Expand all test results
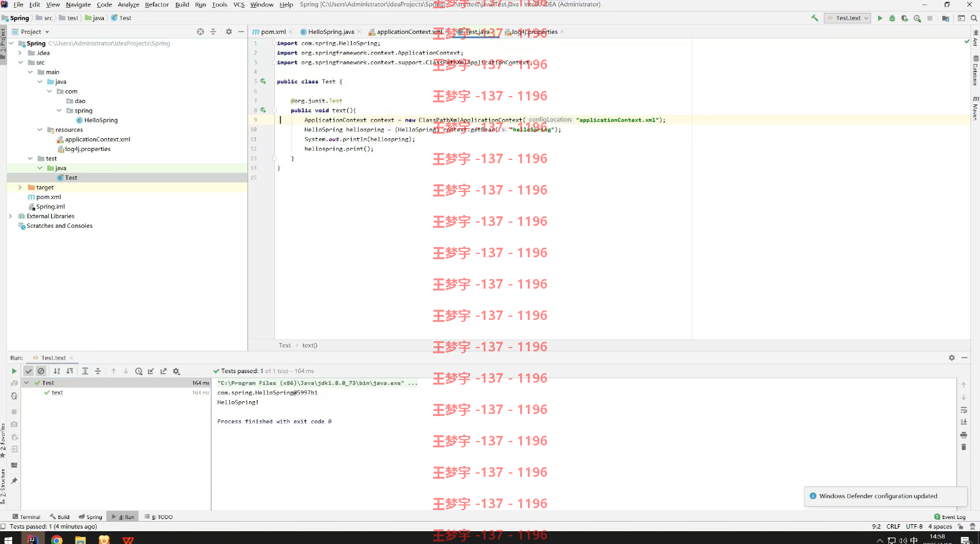 tap(85, 371)
